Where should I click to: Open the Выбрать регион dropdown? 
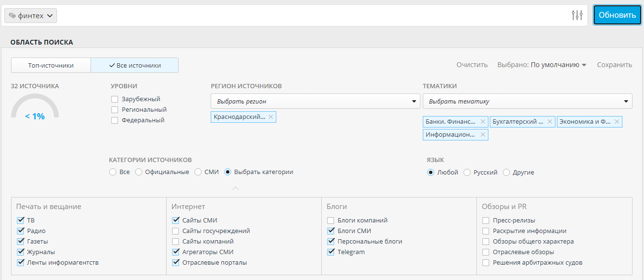(315, 101)
